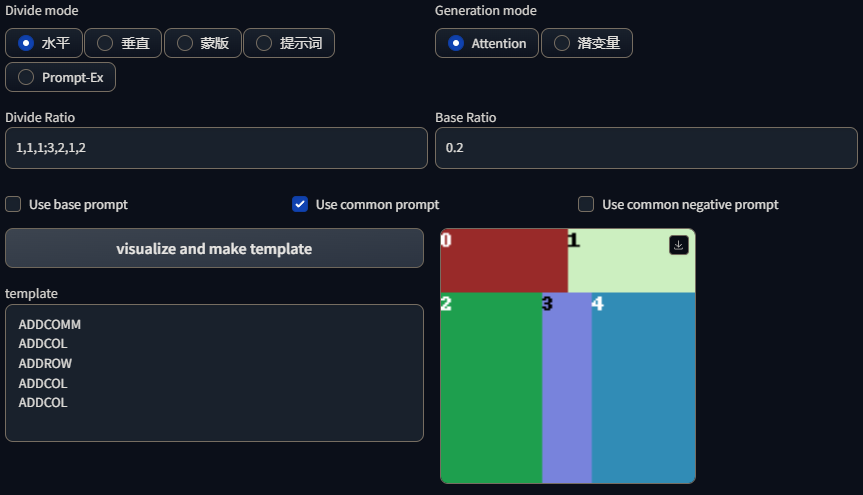Click ADDROW line in template
863x495 pixels.
click(x=45, y=363)
